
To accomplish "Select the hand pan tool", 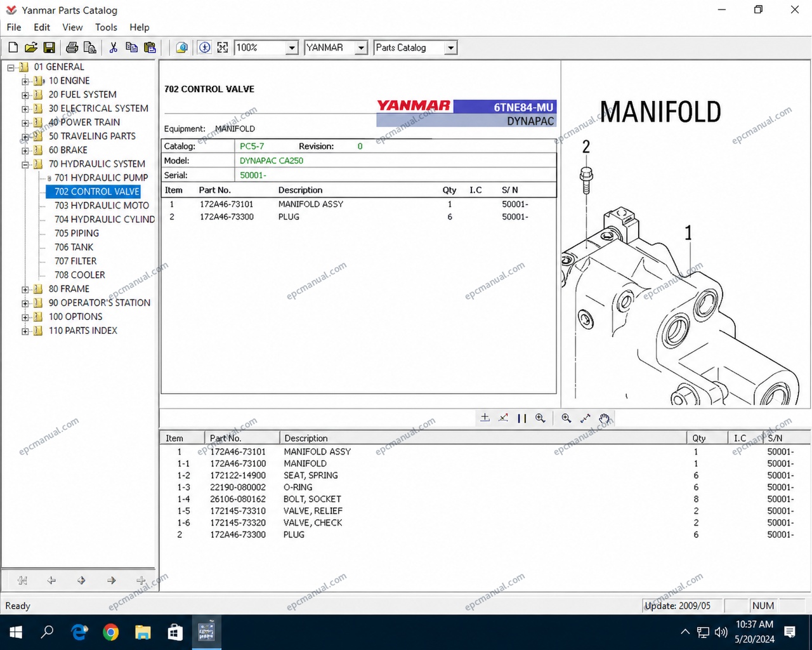I will [x=605, y=418].
